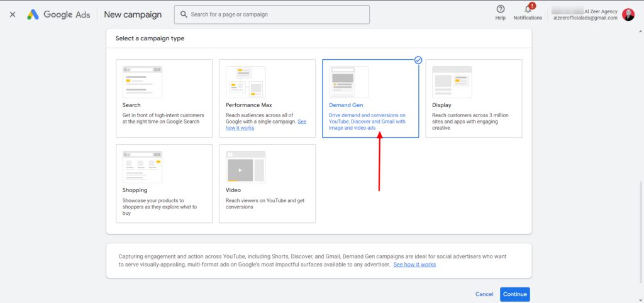Click the "Al Zeer Agency" account name
644x303 pixels.
(601, 11)
